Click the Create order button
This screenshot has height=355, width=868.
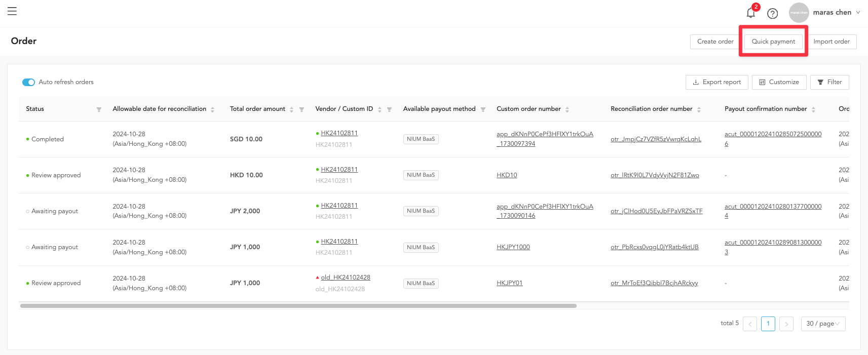pos(715,42)
